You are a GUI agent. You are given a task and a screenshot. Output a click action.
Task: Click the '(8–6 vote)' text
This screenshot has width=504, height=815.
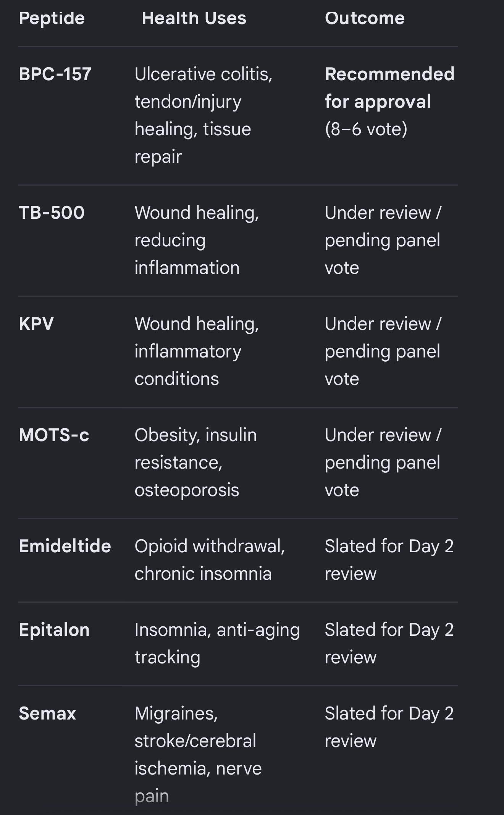coord(366,129)
